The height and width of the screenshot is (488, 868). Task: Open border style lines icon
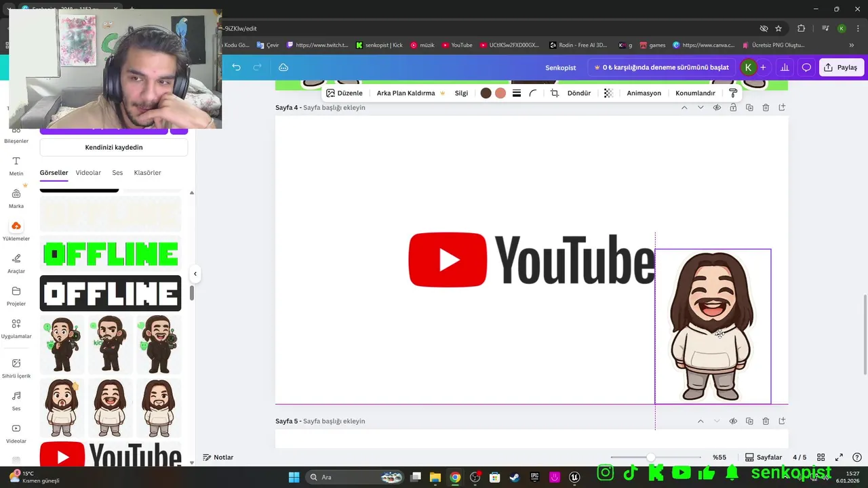point(517,93)
